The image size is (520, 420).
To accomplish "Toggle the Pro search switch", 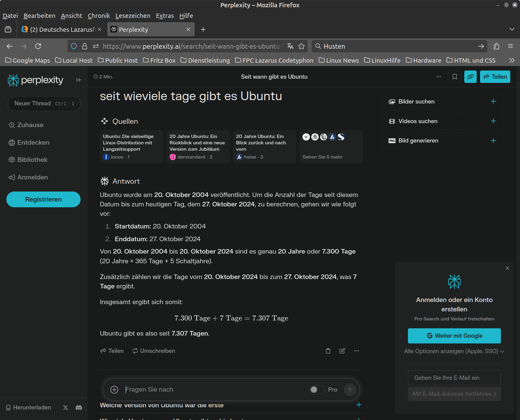I will click(316, 390).
